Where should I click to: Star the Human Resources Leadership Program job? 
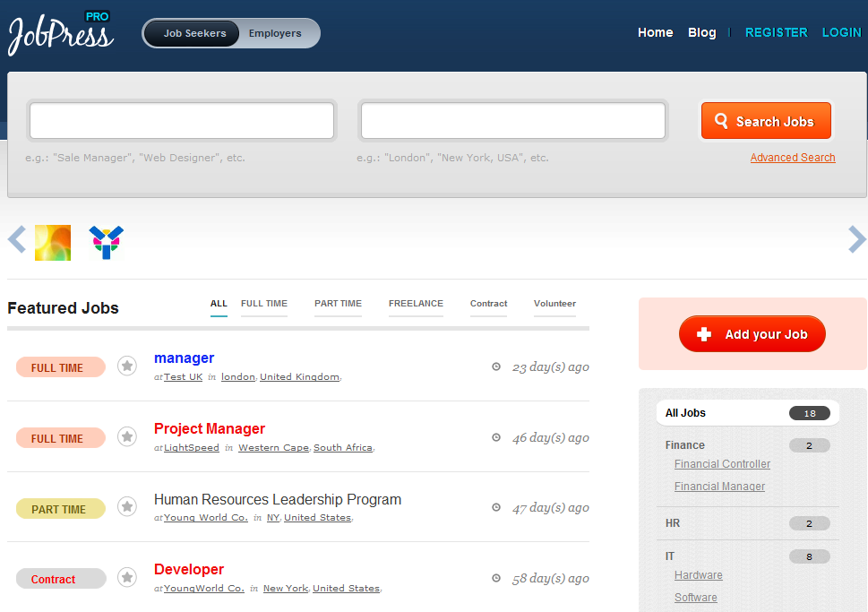[x=127, y=507]
